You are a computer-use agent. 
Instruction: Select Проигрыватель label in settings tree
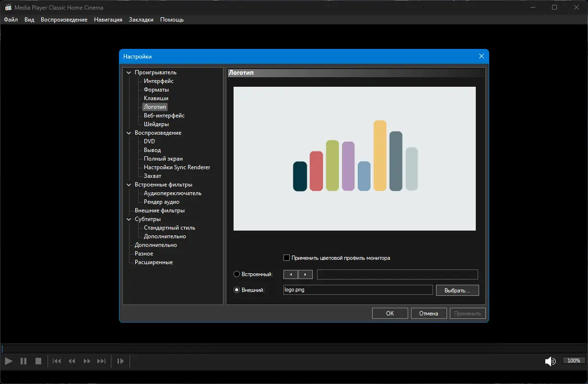click(155, 72)
